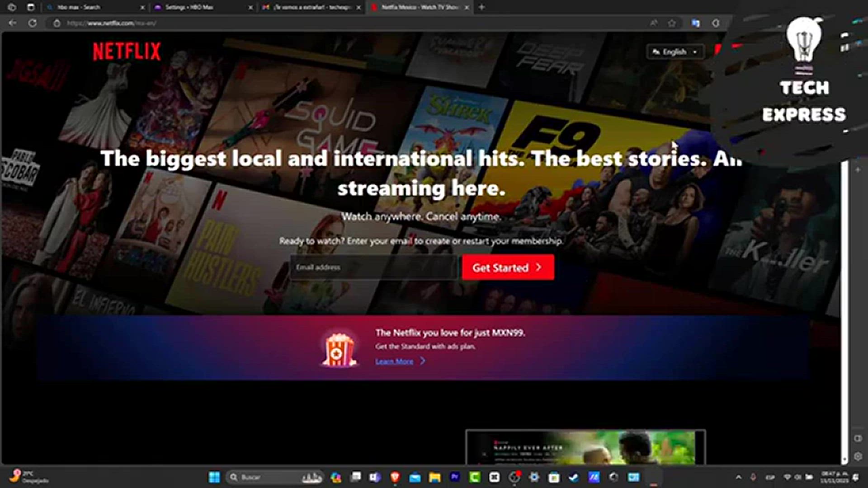
Task: Open Task View from the taskbar
Action: pos(356,477)
